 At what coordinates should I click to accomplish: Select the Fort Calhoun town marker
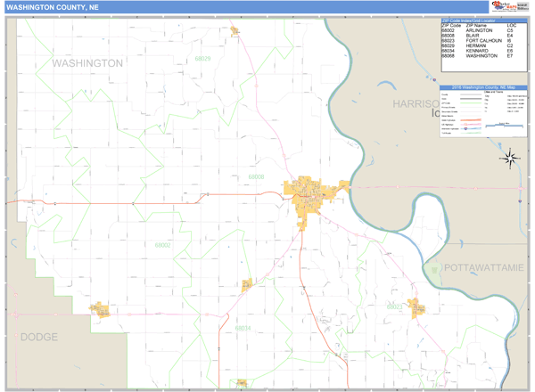(x=416, y=307)
